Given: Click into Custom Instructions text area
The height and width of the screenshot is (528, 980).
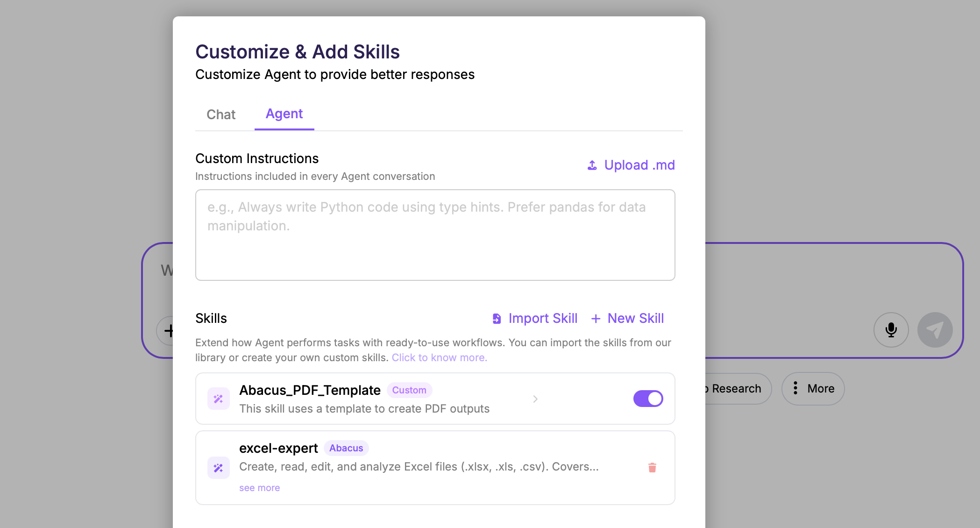Looking at the screenshot, I should (x=435, y=235).
